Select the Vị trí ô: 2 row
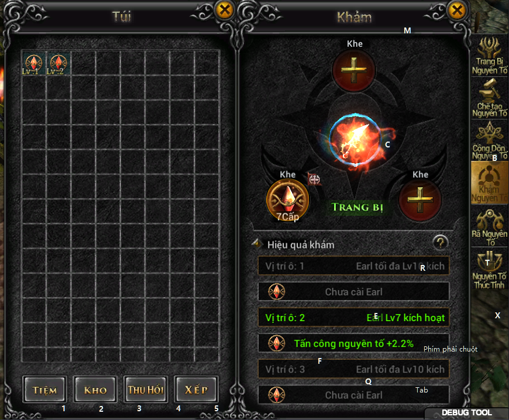 point(353,318)
